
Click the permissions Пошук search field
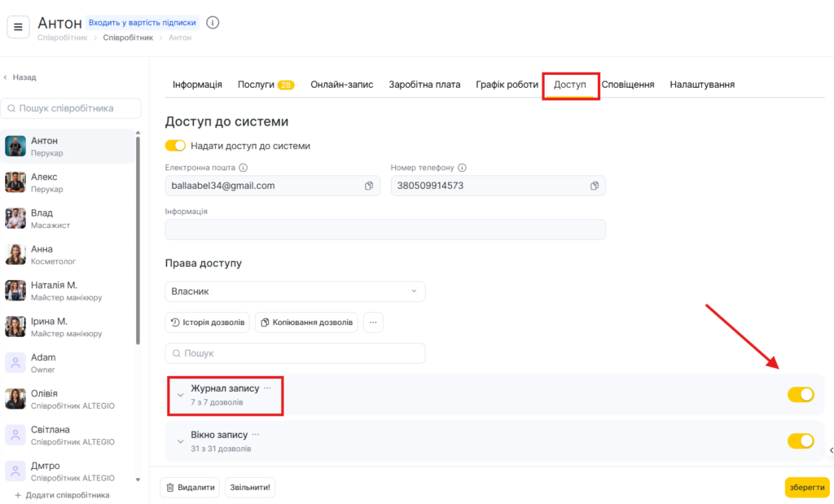(295, 353)
